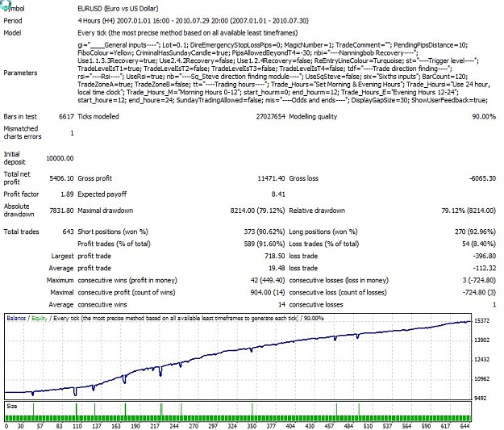This screenshot has width=504, height=430.
Task: Click the initial deposit value 10000.00
Action: [60, 158]
